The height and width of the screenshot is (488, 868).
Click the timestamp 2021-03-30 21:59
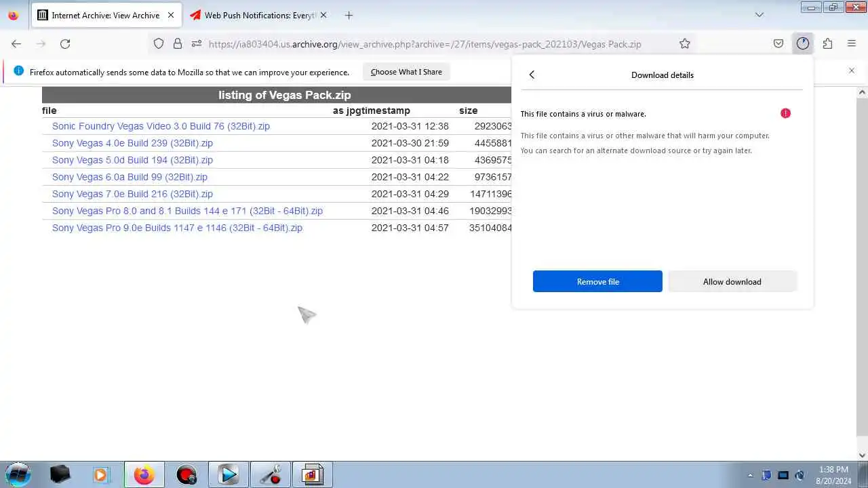pyautogui.click(x=410, y=143)
